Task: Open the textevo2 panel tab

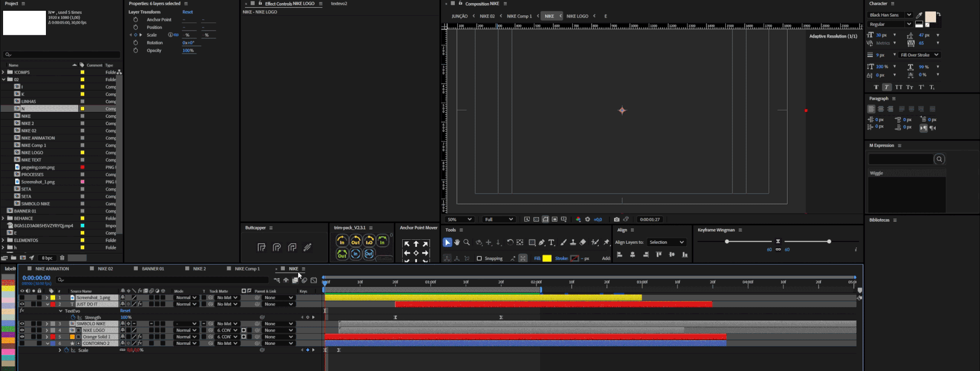Action: point(339,4)
